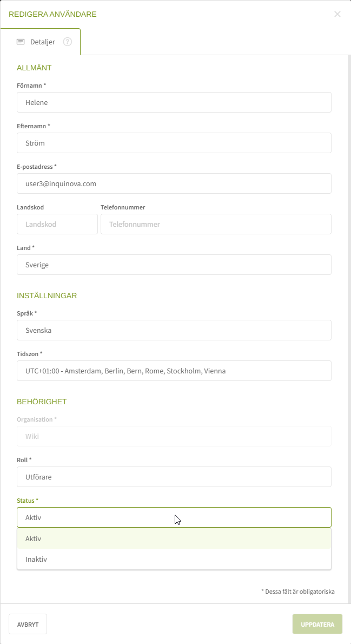Open the Land dropdown showing Sverige
Screen dimensions: 351x644
click(x=174, y=265)
